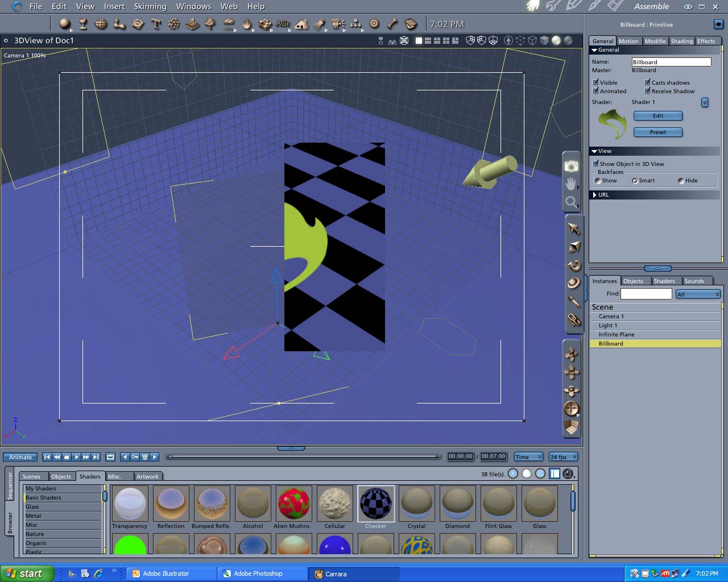This screenshot has width=728, height=582.
Task: Open the 24 fps frame rate dropdown
Action: pyautogui.click(x=563, y=457)
